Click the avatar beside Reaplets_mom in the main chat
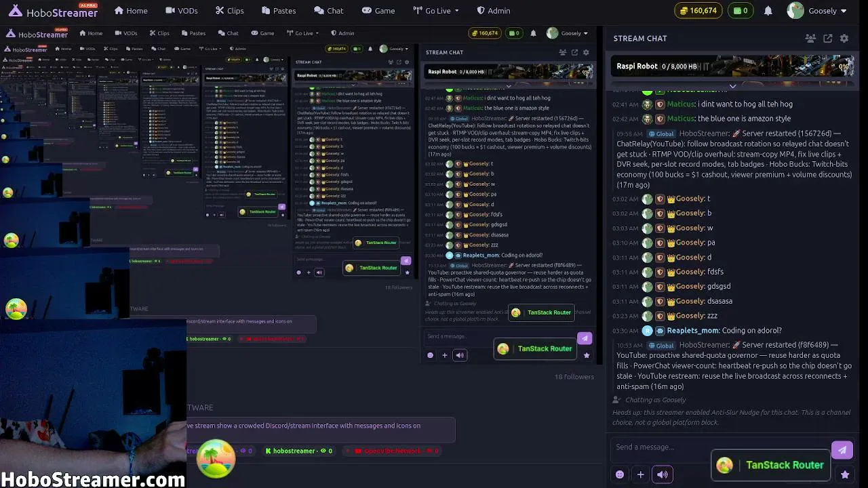868x488 pixels. pyautogui.click(x=648, y=331)
